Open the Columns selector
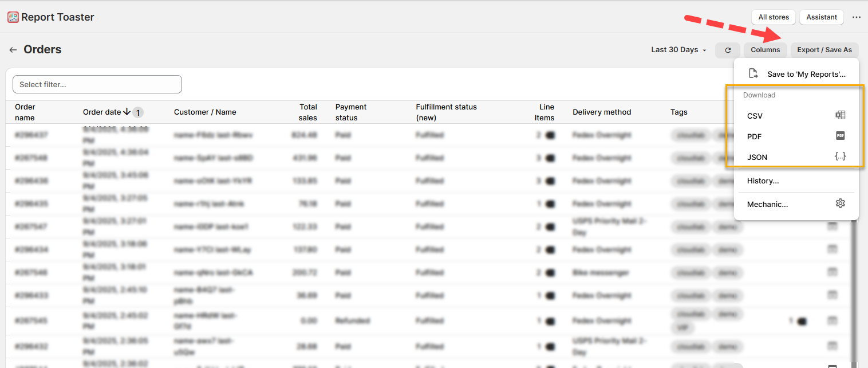This screenshot has height=368, width=868. (x=765, y=50)
